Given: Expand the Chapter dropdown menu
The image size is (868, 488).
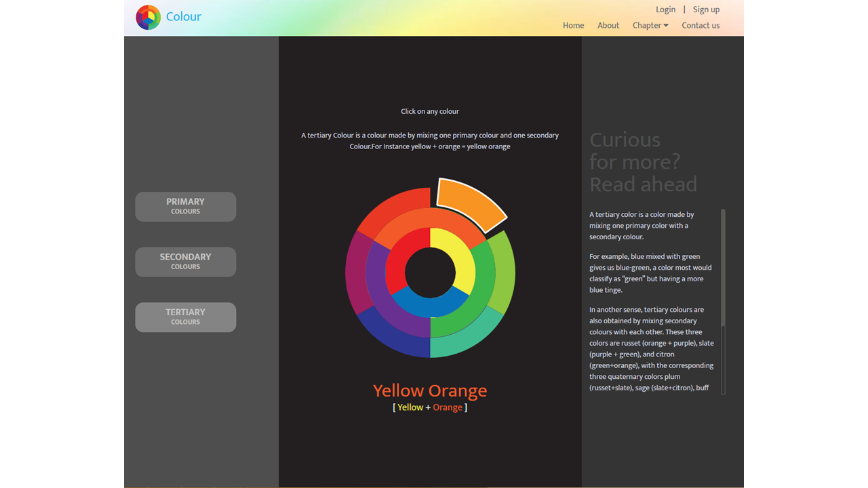Looking at the screenshot, I should point(650,26).
